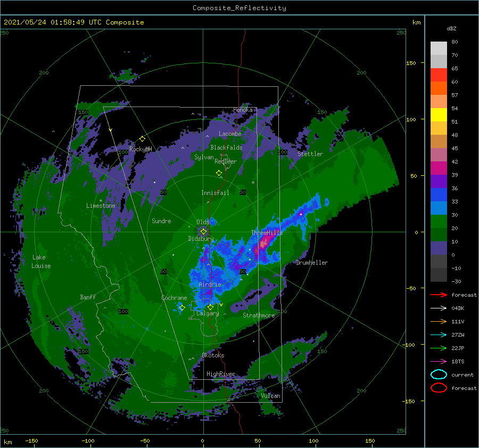
Task: Click the Drumheller city label
Action: [312, 263]
